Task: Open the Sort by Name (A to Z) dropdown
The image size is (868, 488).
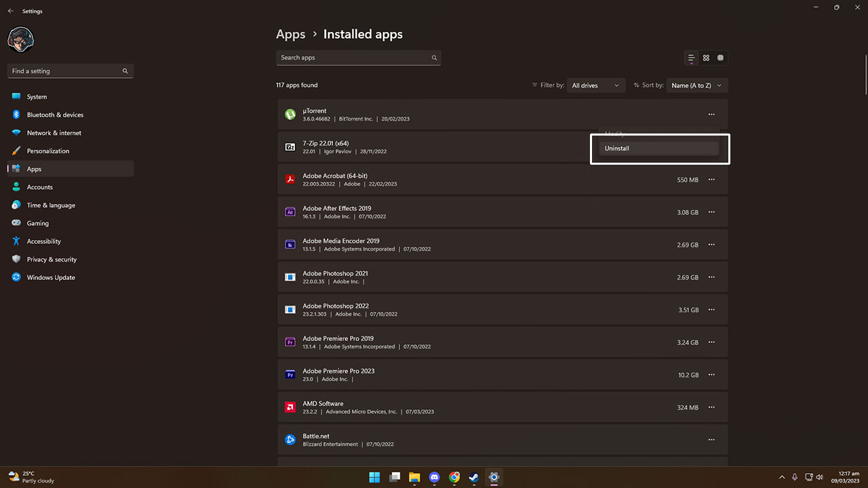Action: point(697,85)
